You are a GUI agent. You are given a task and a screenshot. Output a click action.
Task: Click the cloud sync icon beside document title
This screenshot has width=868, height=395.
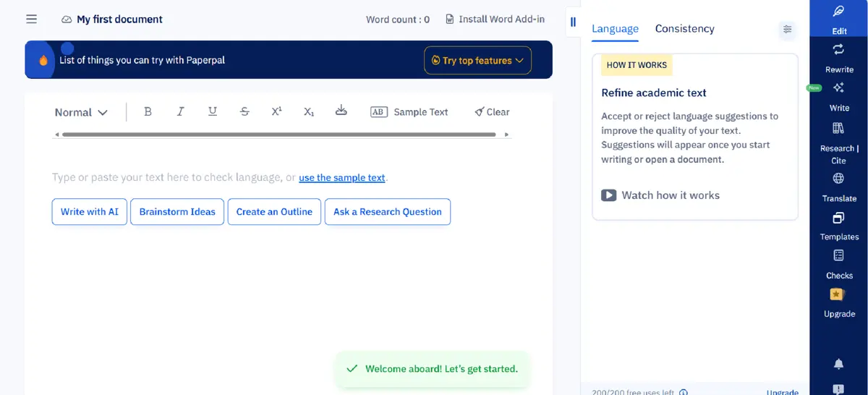[x=67, y=20]
